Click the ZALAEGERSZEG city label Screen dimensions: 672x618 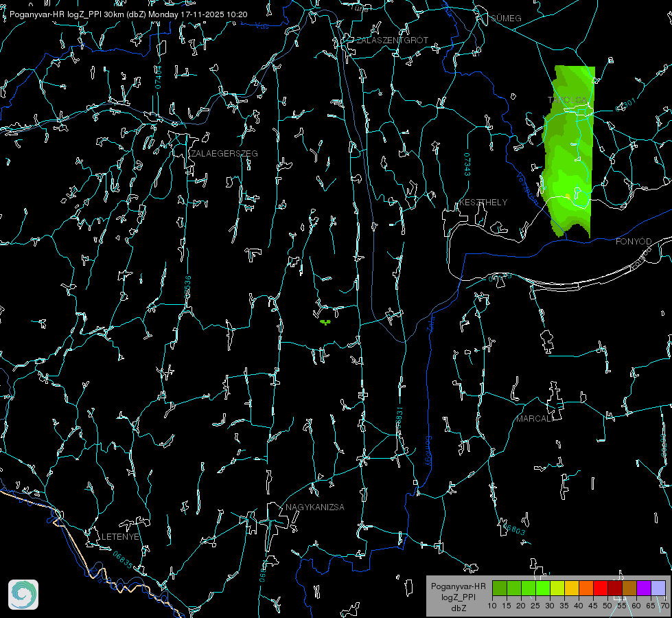point(224,154)
